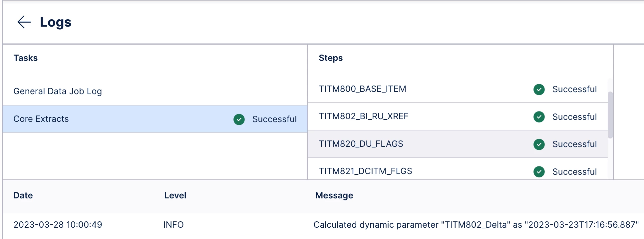Open the TITM802_BI_RU_XREF step
Screen dimensions: 644x239
coord(363,116)
